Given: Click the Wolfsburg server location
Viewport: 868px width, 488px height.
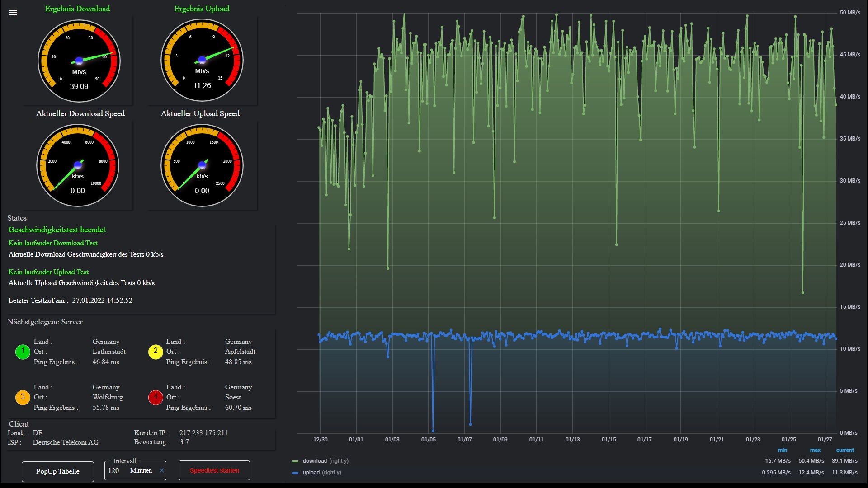Looking at the screenshot, I should click(x=108, y=397).
